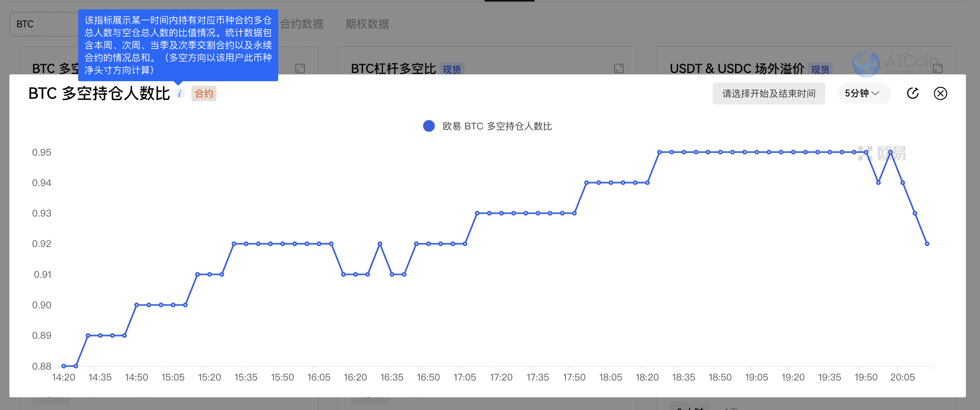
Task: Click y-axis label 0.88
Action: click(x=42, y=366)
